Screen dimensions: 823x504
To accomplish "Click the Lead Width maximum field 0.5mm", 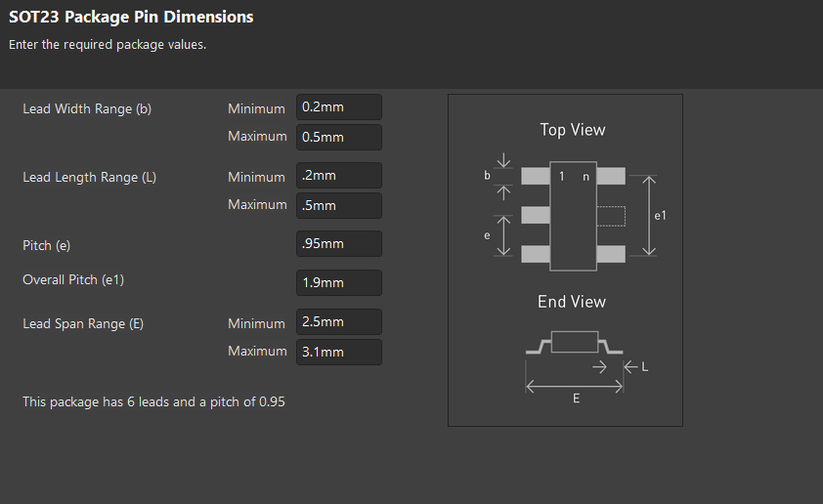I will 339,137.
